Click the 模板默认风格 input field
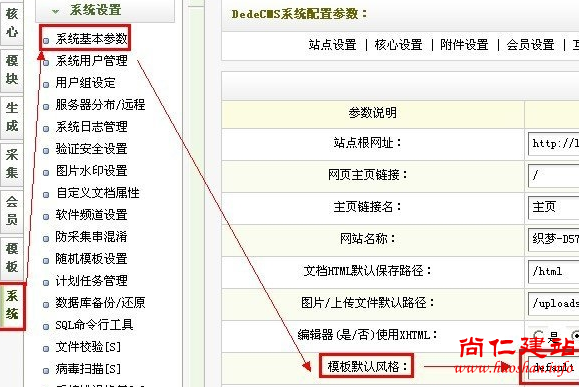 554,367
